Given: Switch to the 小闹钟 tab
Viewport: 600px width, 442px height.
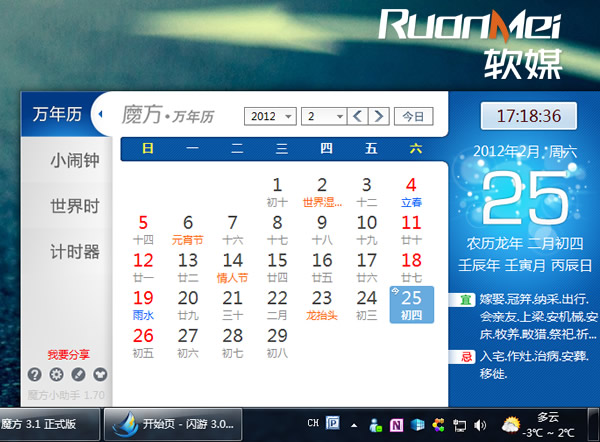Looking at the screenshot, I should (x=75, y=160).
